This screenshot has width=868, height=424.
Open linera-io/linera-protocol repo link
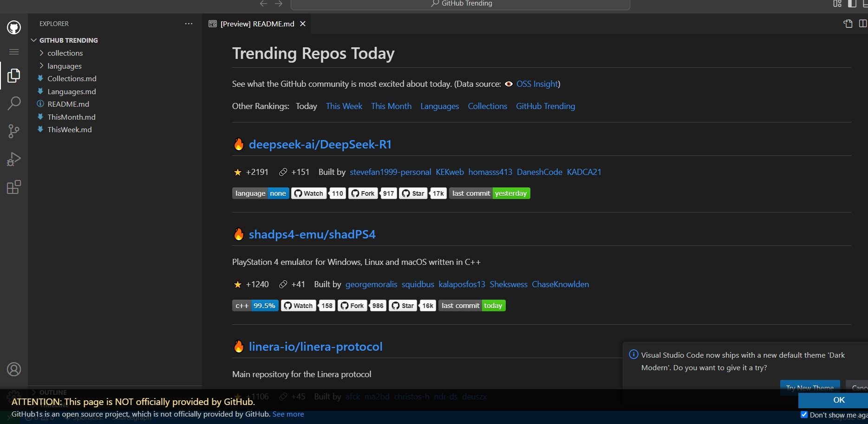click(316, 347)
